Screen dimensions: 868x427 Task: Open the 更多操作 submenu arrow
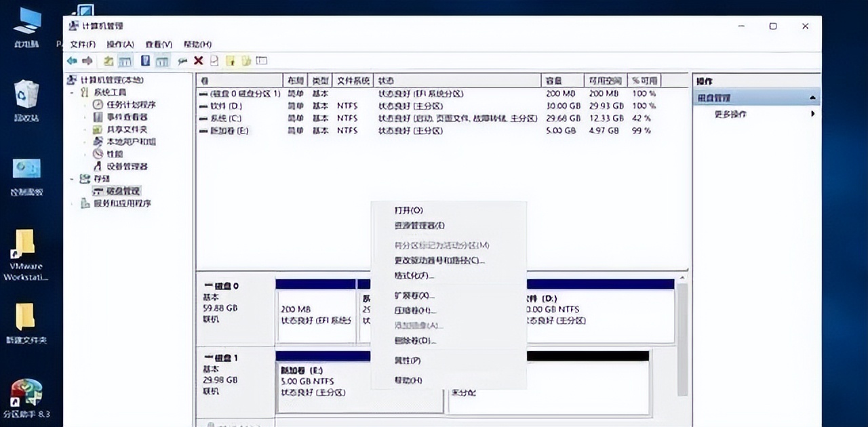tap(813, 115)
